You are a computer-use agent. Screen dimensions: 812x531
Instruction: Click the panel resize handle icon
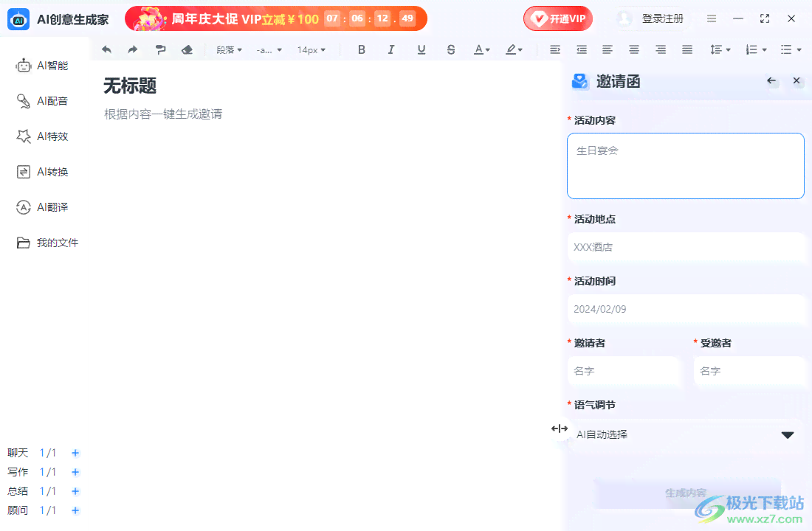560,428
